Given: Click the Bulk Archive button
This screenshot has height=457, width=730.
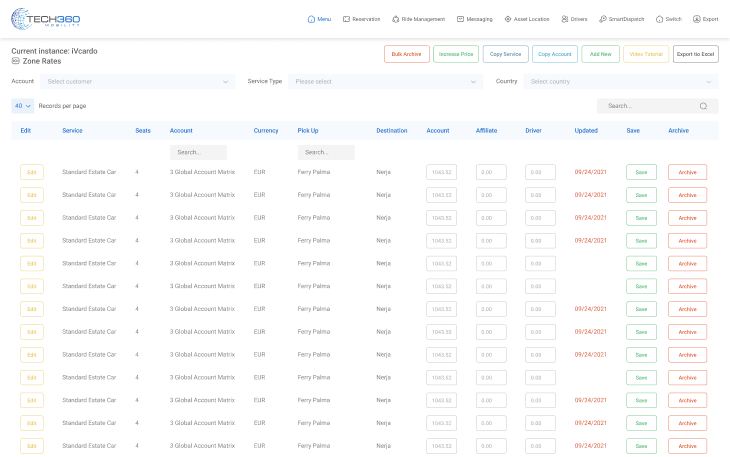Looking at the screenshot, I should 406,54.
